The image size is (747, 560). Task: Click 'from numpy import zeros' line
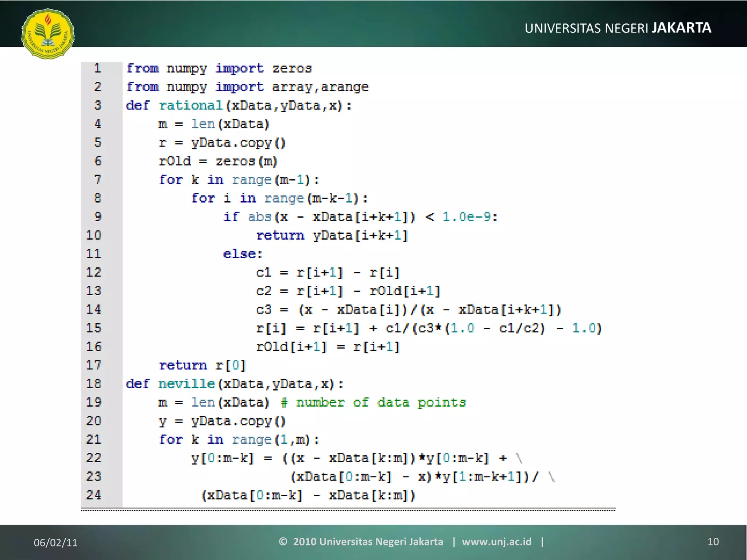tap(219, 69)
